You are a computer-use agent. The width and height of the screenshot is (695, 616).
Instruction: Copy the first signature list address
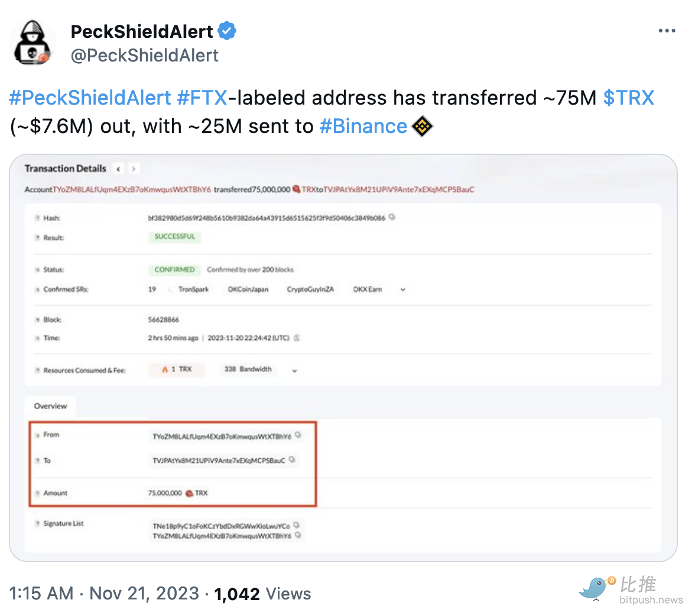click(297, 524)
